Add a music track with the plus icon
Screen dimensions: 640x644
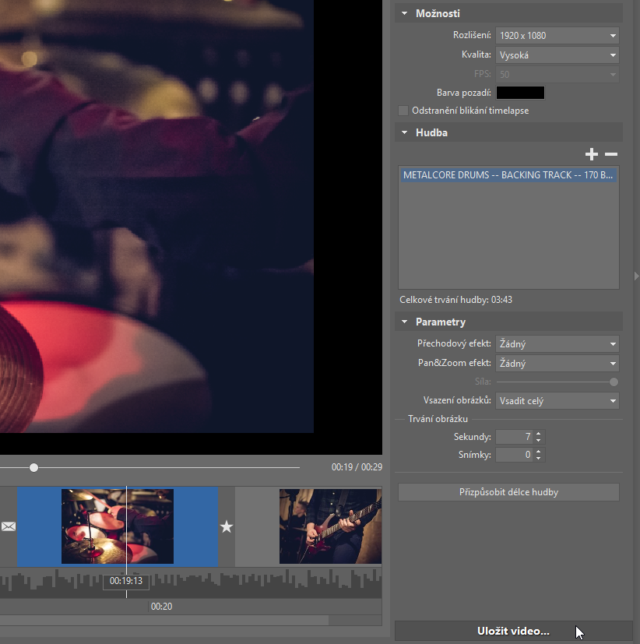(591, 154)
